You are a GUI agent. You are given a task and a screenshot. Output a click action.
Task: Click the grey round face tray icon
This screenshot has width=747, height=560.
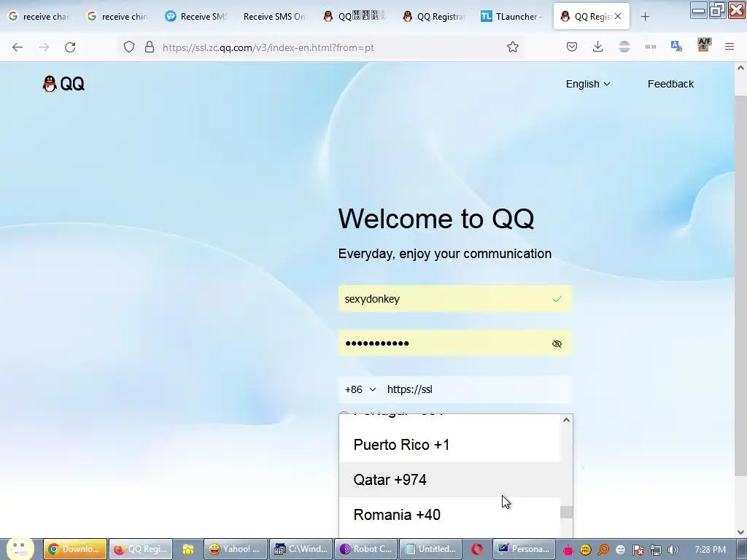point(620,550)
